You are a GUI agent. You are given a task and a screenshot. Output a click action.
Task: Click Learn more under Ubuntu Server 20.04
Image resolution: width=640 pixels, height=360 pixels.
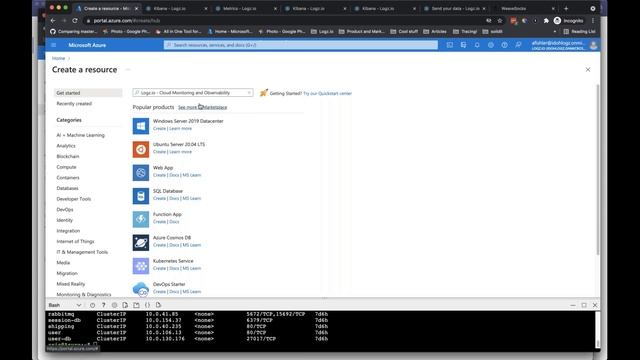pos(180,152)
